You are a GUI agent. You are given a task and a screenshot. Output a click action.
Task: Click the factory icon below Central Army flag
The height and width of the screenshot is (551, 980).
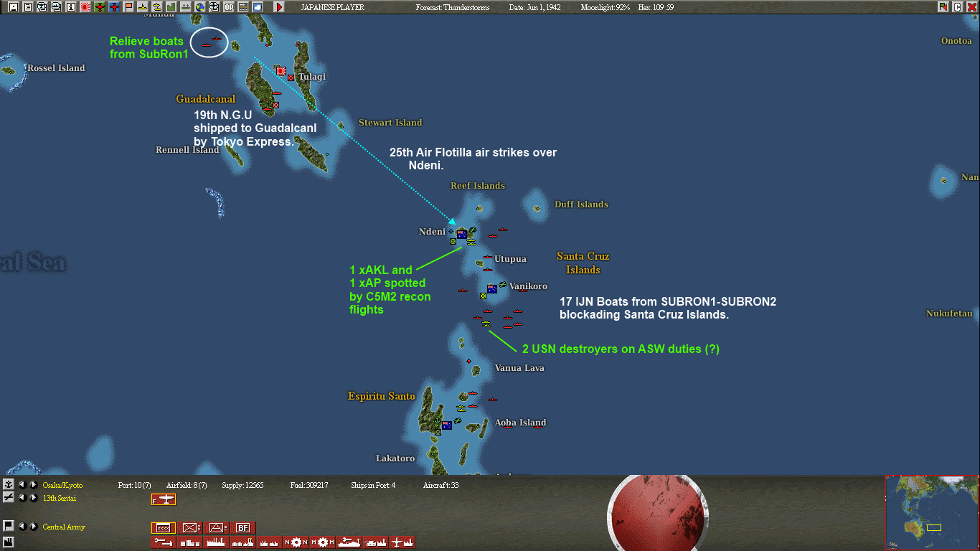(9, 541)
